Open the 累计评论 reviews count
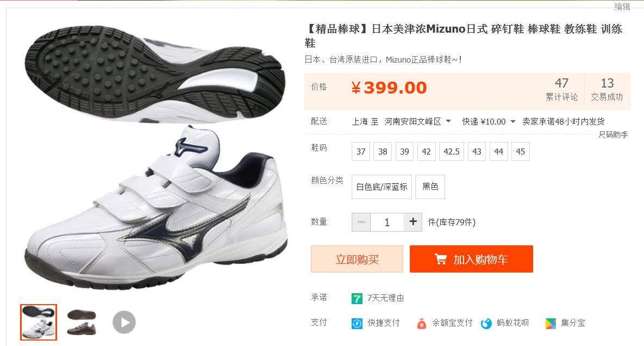Screen dimensions: 644x346 [561, 90]
